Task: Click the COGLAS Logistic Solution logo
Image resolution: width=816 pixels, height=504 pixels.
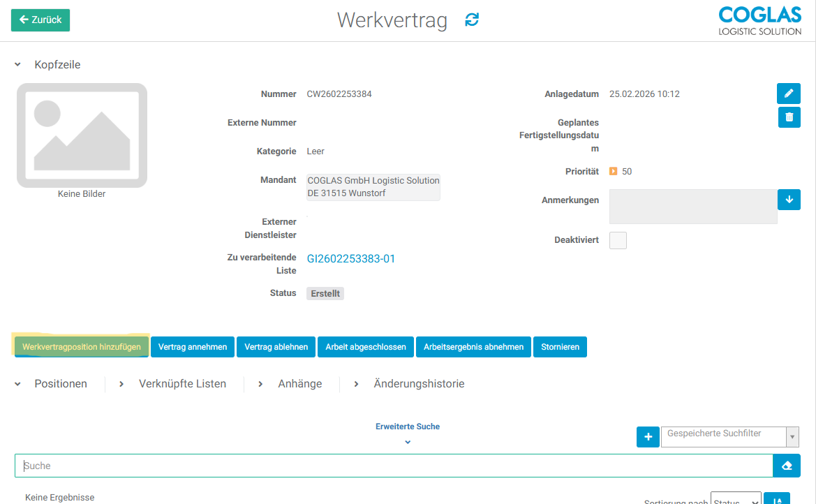Action: click(x=759, y=21)
